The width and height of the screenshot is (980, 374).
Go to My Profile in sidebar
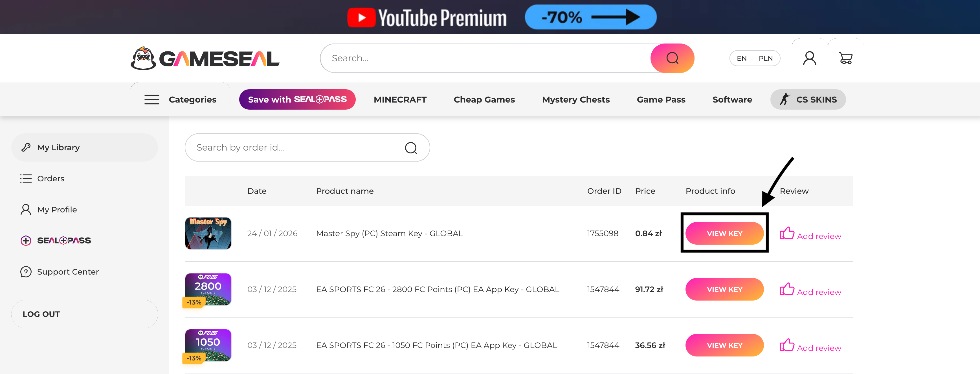[57, 210]
